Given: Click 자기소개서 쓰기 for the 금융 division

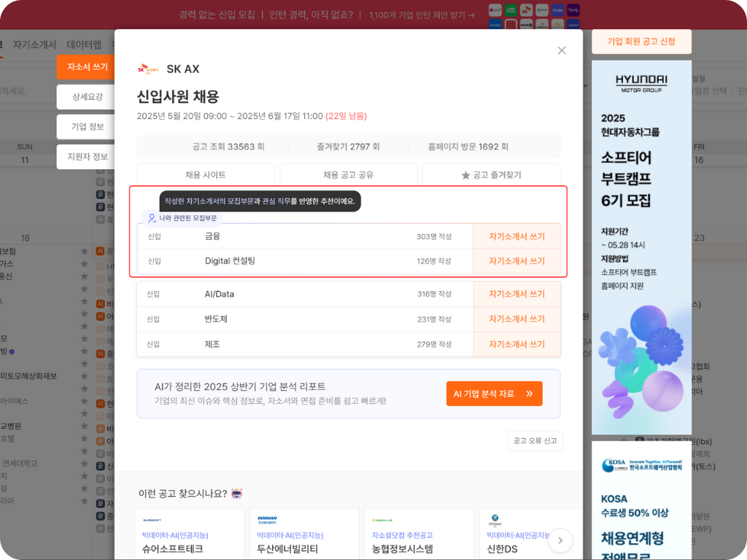Looking at the screenshot, I should [x=517, y=236].
